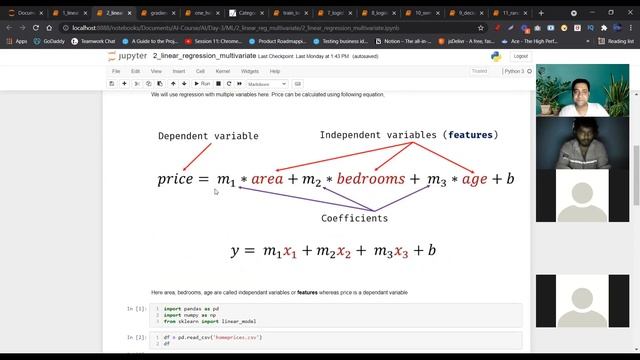
Task: Run the selected cell
Action: (x=202, y=84)
